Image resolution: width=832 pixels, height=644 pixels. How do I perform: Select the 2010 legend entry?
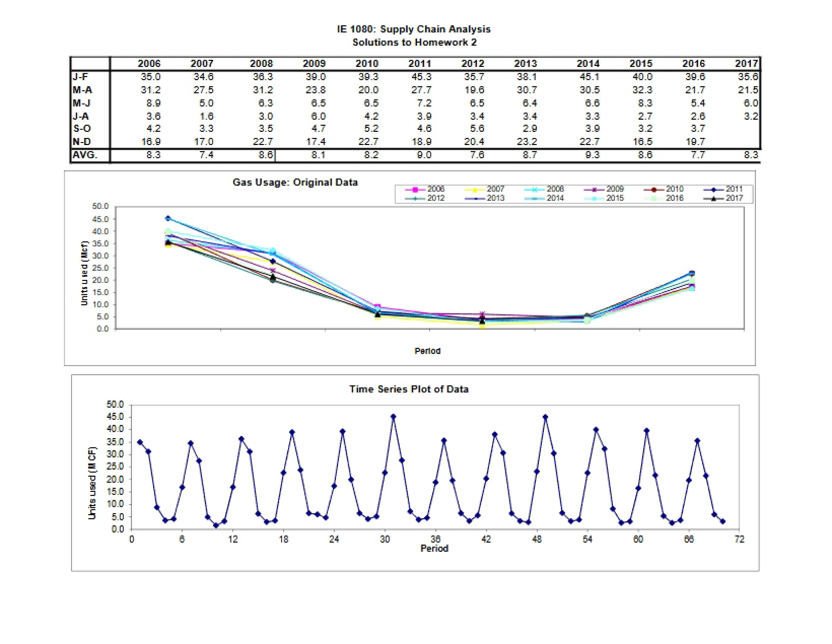663,189
